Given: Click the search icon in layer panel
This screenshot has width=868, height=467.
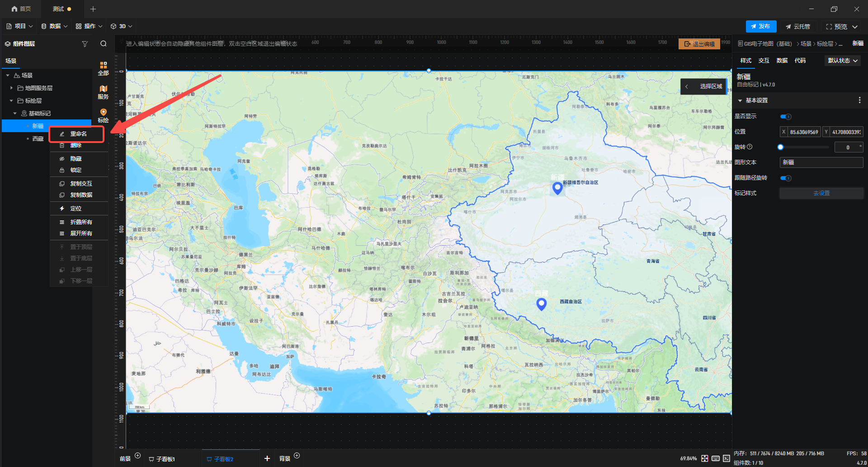Looking at the screenshot, I should (104, 44).
